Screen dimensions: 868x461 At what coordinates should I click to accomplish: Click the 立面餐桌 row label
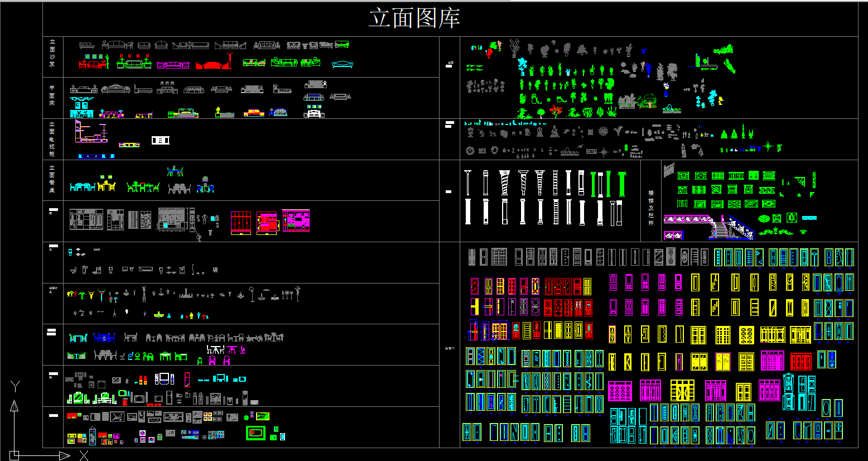[52, 179]
